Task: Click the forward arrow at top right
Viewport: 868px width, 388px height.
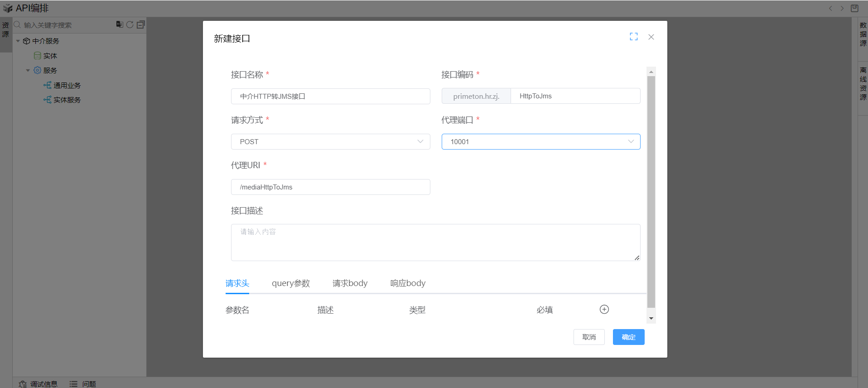Action: [x=842, y=8]
